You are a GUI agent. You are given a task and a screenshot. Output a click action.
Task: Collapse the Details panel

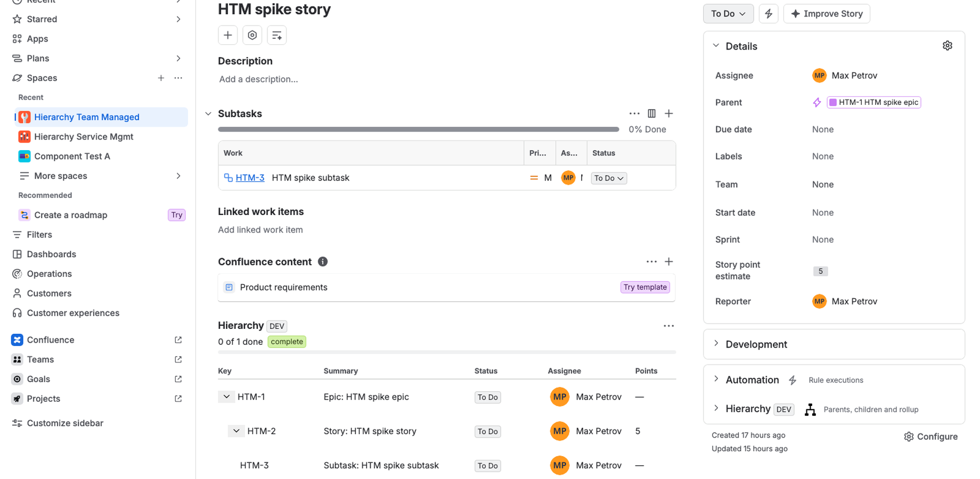716,46
